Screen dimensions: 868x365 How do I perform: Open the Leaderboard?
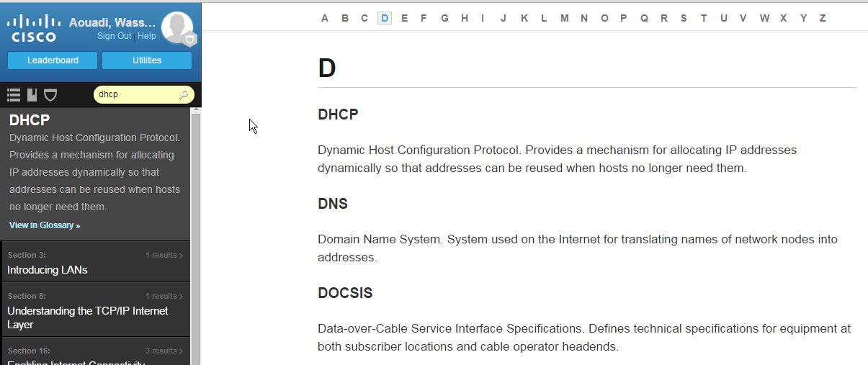point(53,60)
